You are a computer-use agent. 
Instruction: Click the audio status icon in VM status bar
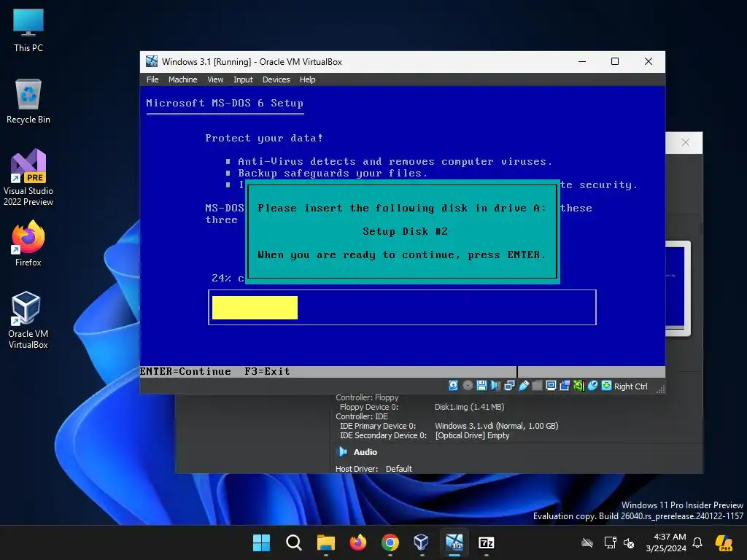495,386
